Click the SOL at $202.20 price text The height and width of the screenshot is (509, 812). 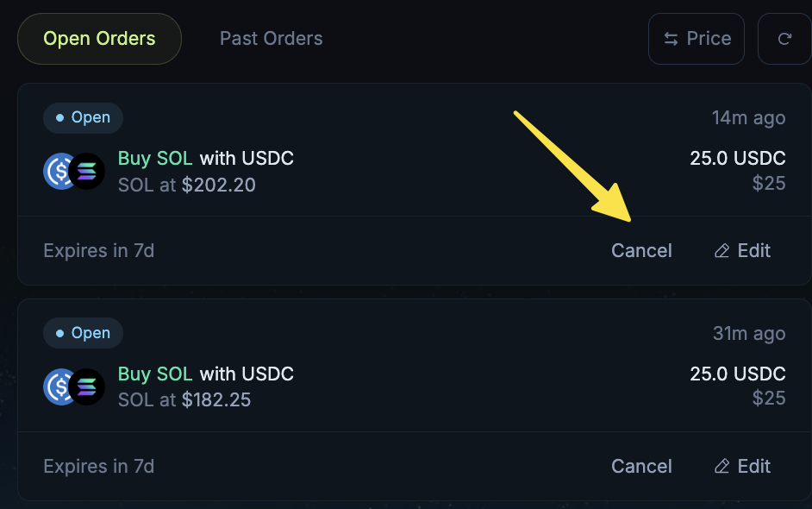point(187,185)
